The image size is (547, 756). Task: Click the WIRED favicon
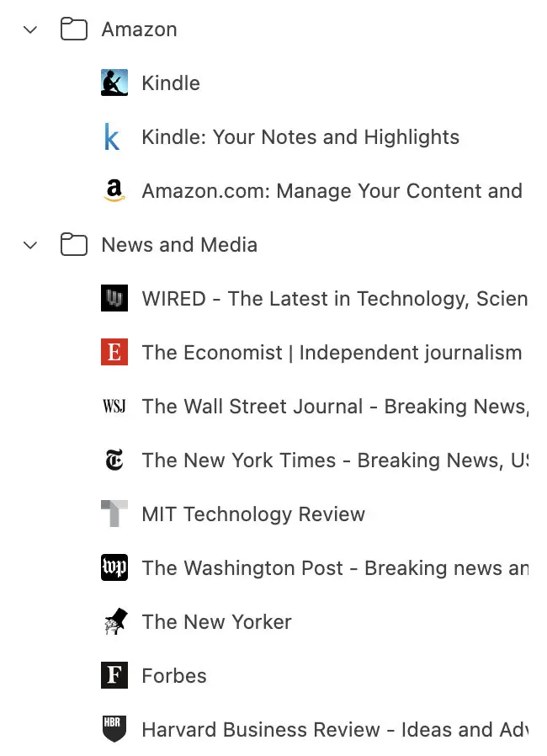[x=114, y=299]
